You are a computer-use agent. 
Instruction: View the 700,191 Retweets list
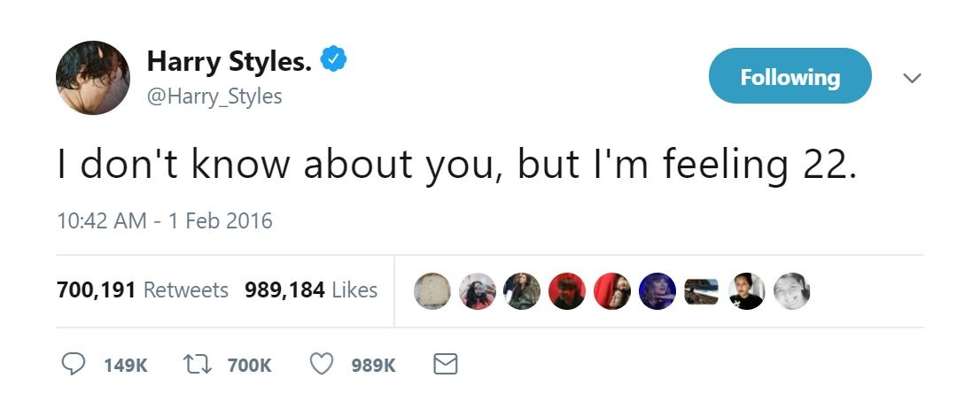(142, 289)
